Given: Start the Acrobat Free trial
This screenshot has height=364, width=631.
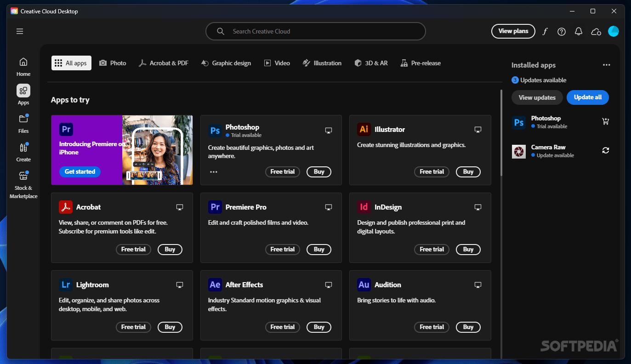Looking at the screenshot, I should (x=133, y=250).
